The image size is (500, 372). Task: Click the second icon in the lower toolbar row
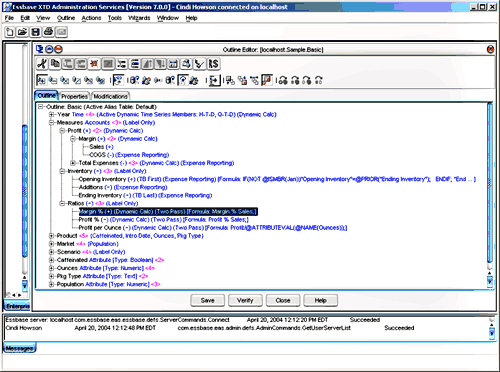tap(53, 80)
